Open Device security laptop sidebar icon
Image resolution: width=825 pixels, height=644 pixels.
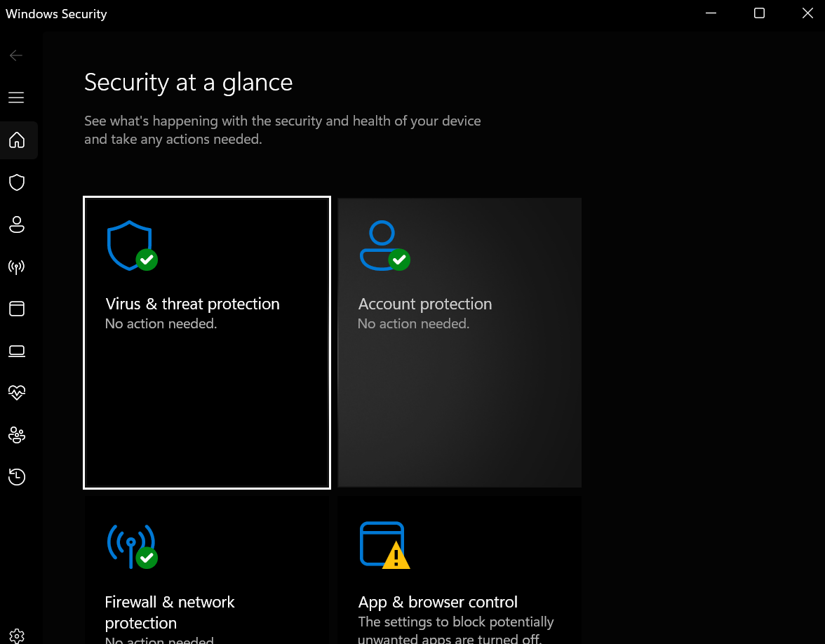point(17,351)
